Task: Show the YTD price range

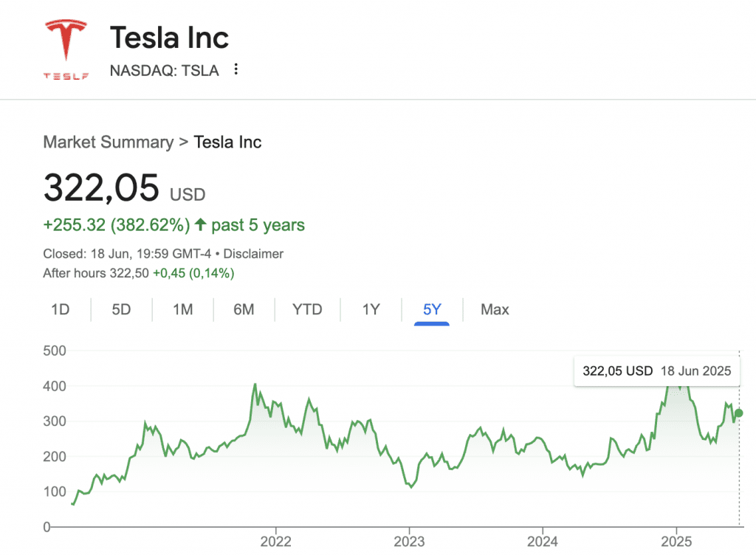Action: 307,309
